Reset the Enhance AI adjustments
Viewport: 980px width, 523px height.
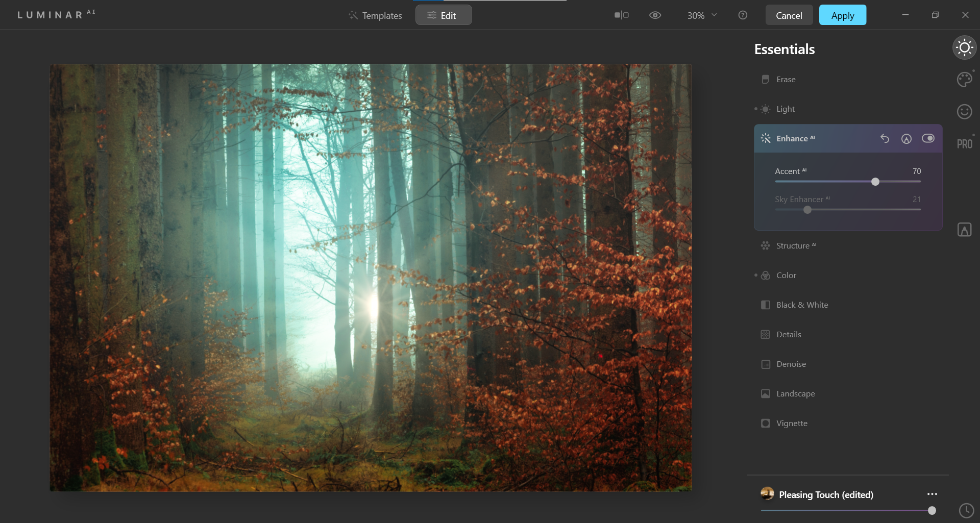click(885, 138)
